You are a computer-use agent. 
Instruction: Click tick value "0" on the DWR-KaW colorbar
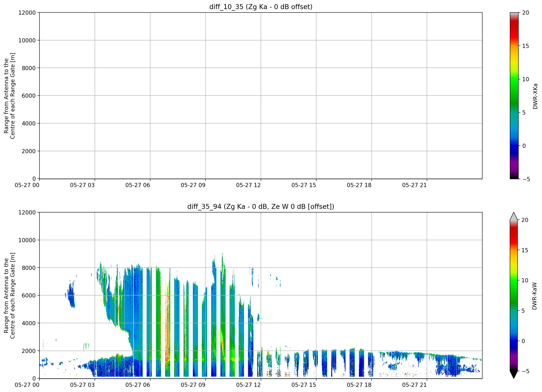pos(523,341)
